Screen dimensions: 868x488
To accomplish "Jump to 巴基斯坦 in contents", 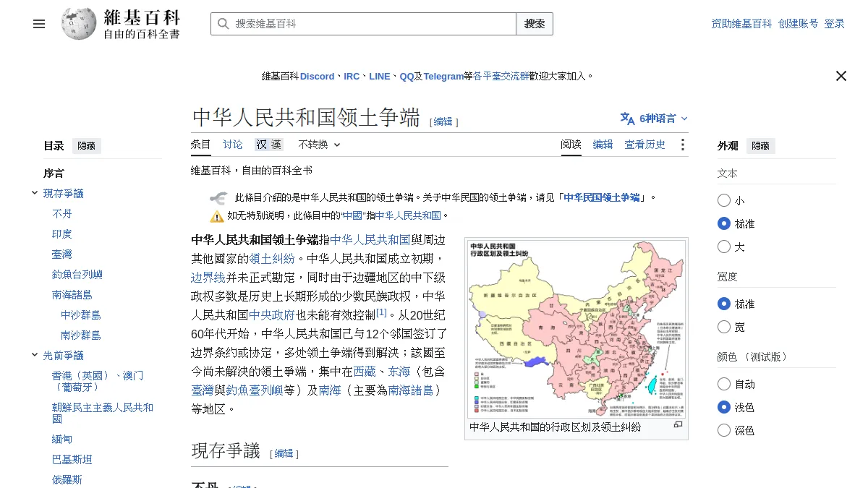I will click(72, 459).
